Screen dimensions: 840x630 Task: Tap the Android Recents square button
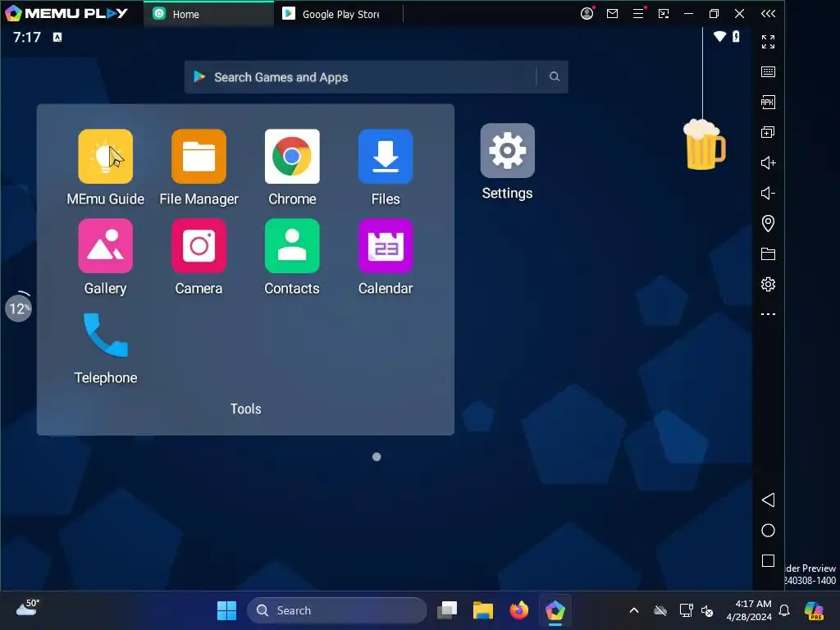(x=768, y=561)
